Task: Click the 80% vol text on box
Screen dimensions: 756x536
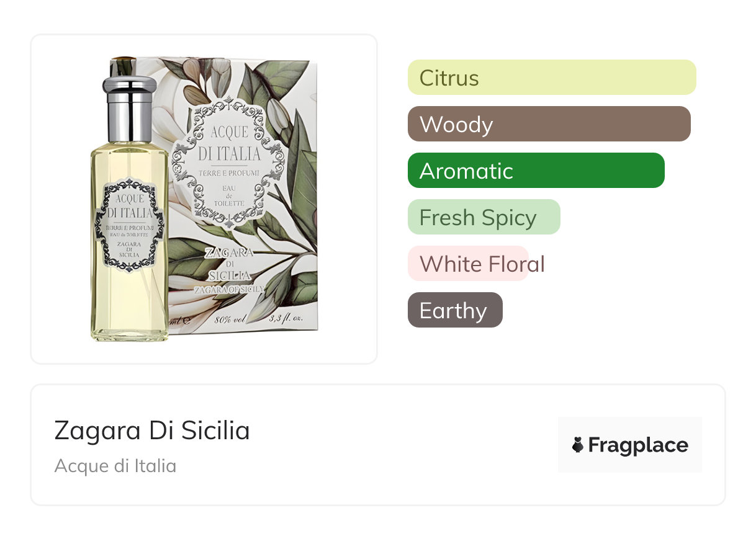Action: tap(228, 321)
